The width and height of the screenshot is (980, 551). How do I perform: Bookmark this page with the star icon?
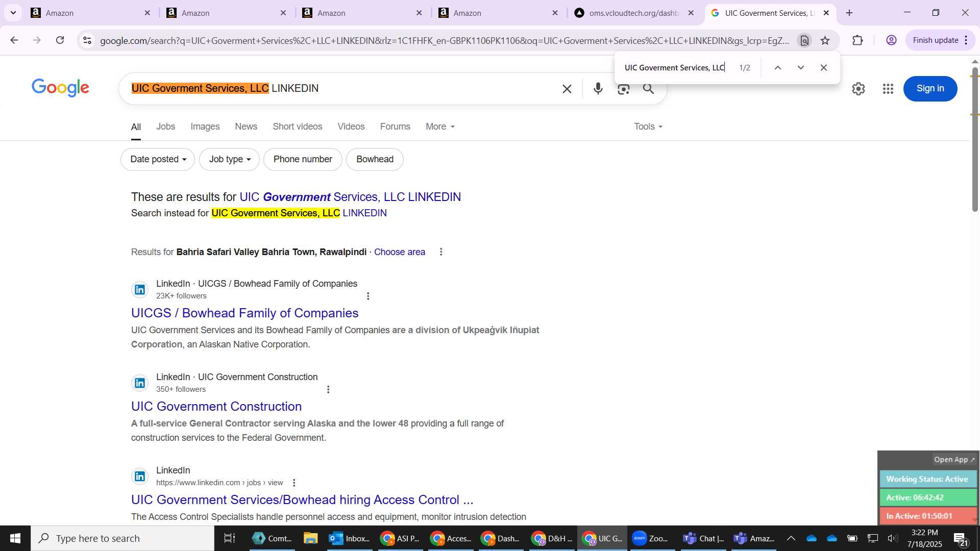click(825, 40)
